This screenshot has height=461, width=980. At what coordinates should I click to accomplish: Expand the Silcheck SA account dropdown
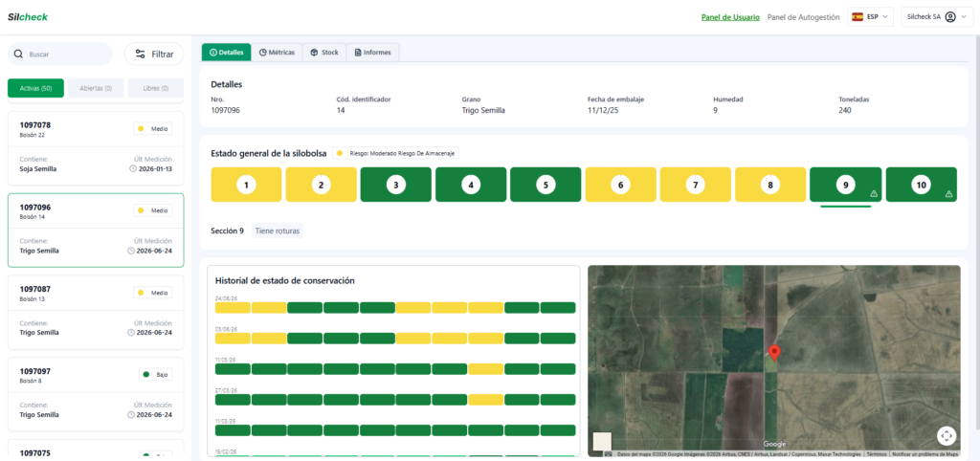click(936, 17)
